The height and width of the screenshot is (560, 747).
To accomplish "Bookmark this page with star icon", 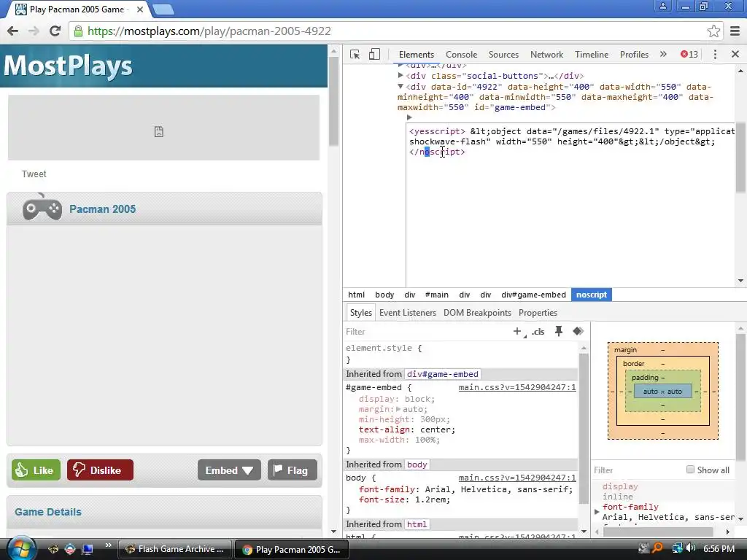I will coord(713,31).
